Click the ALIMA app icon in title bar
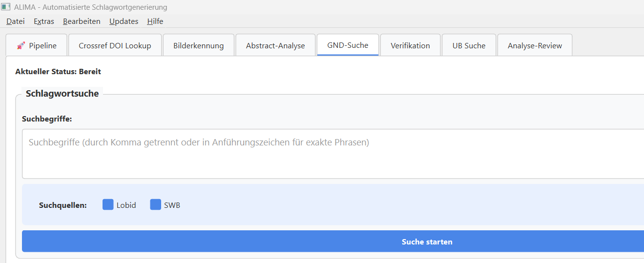 coord(6,7)
